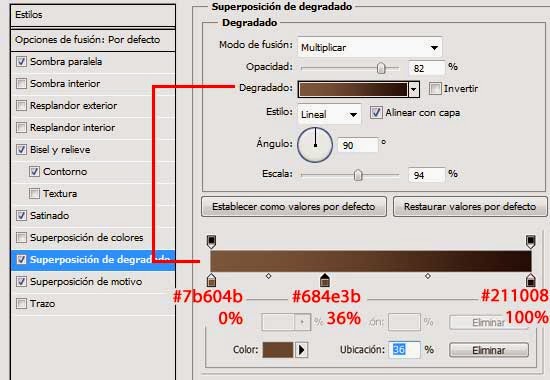Click the first midpoint diamond under gradient bar
Image resolution: width=550 pixels, height=380 pixels.
268,276
